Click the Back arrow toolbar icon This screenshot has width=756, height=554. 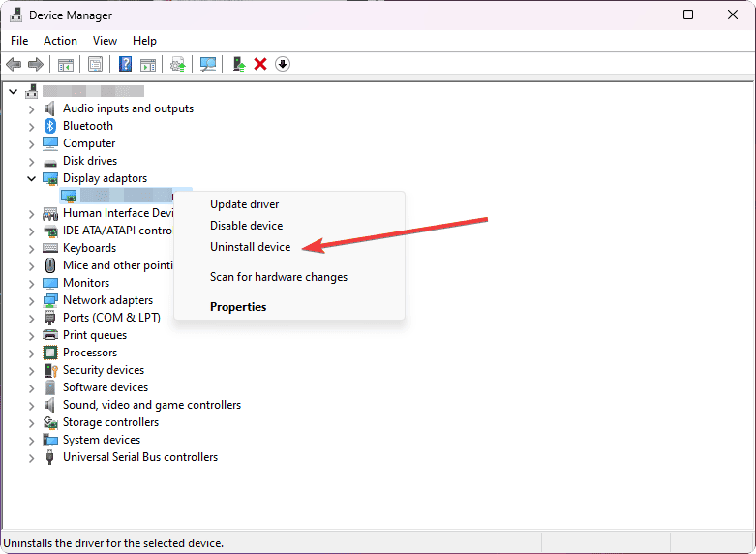[14, 64]
